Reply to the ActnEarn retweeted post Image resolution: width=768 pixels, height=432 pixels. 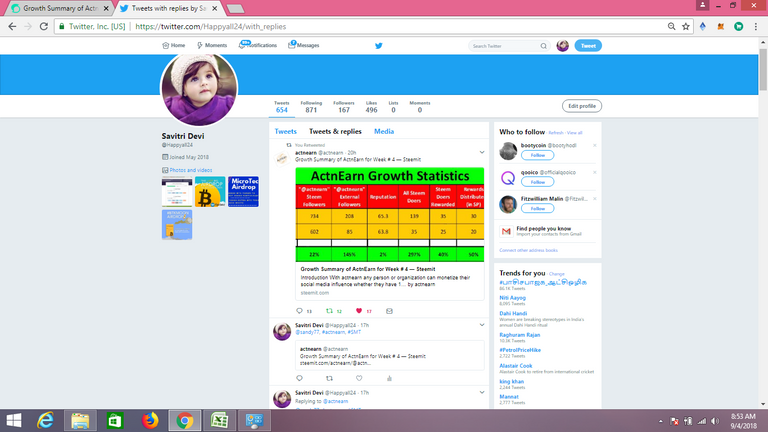[x=299, y=311]
